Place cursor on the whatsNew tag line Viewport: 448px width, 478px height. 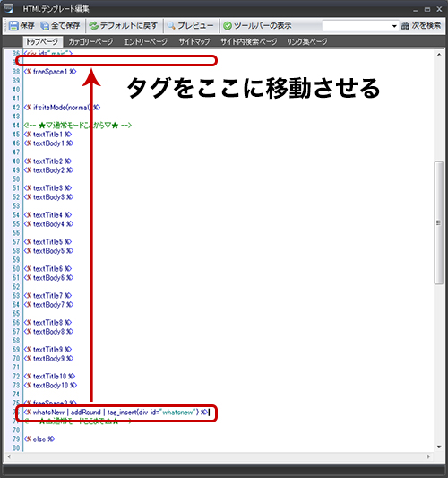click(x=116, y=413)
